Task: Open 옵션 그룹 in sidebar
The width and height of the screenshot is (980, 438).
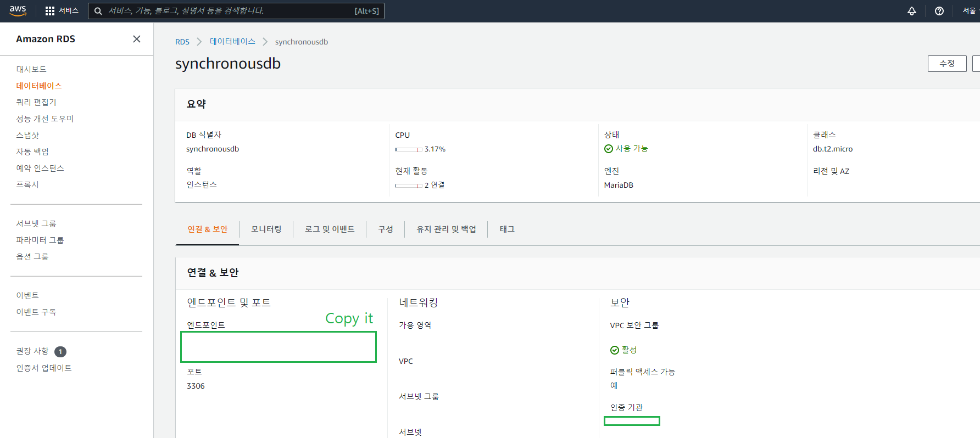Action: pyautogui.click(x=32, y=256)
